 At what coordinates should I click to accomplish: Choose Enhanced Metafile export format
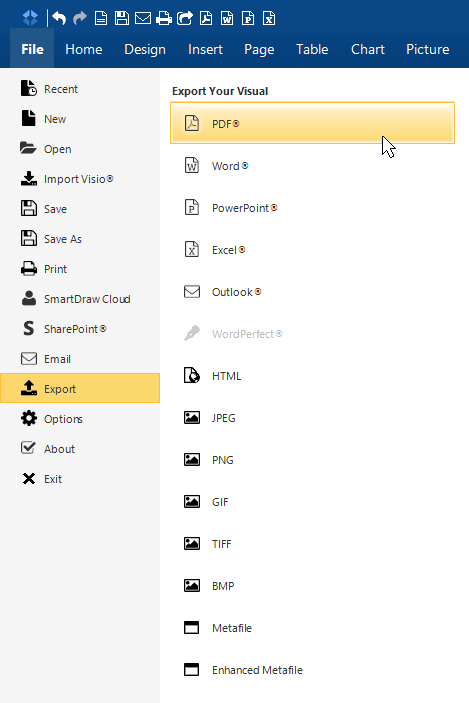point(313,670)
